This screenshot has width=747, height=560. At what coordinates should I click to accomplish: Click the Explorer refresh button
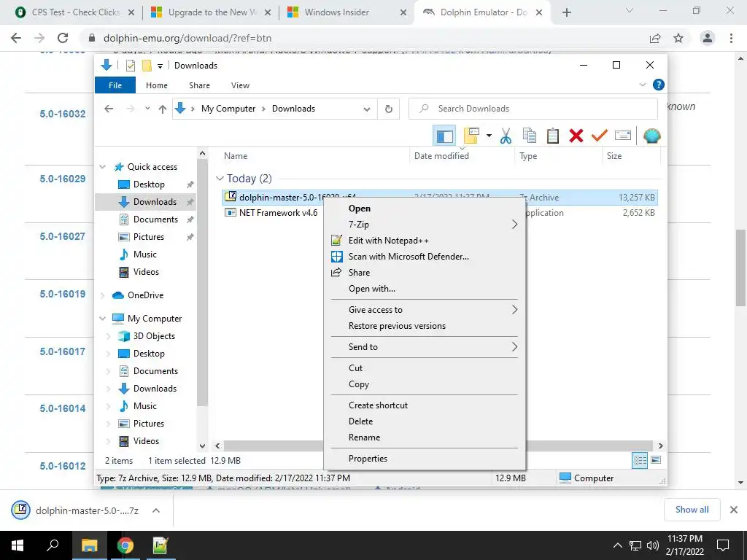(389, 109)
